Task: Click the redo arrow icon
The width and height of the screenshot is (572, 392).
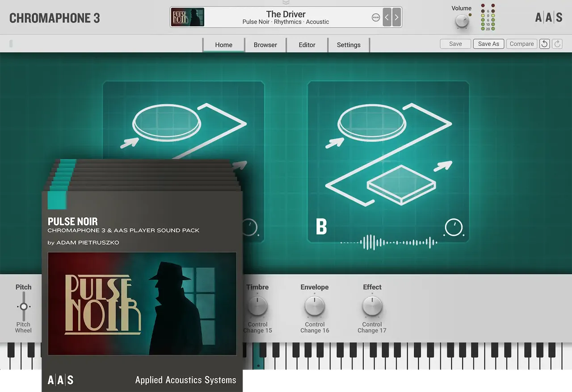Action: click(557, 44)
